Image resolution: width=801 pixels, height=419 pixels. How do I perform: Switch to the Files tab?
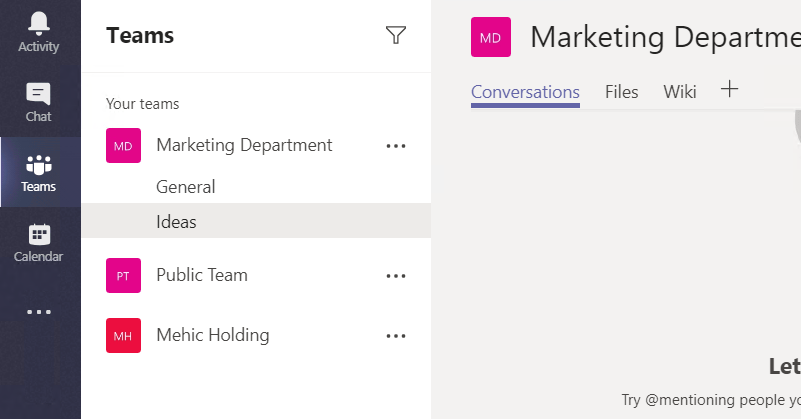621,92
